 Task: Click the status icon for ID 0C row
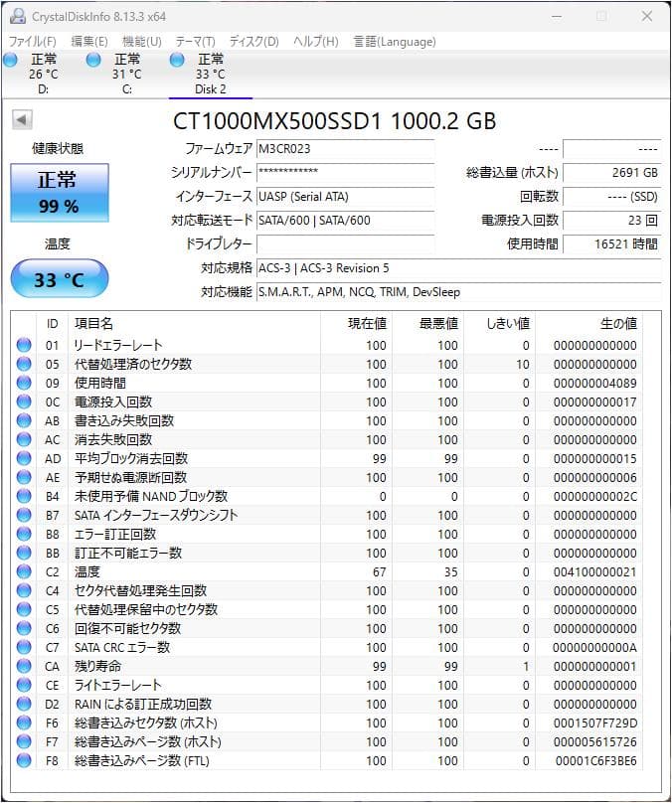pyautogui.click(x=24, y=402)
